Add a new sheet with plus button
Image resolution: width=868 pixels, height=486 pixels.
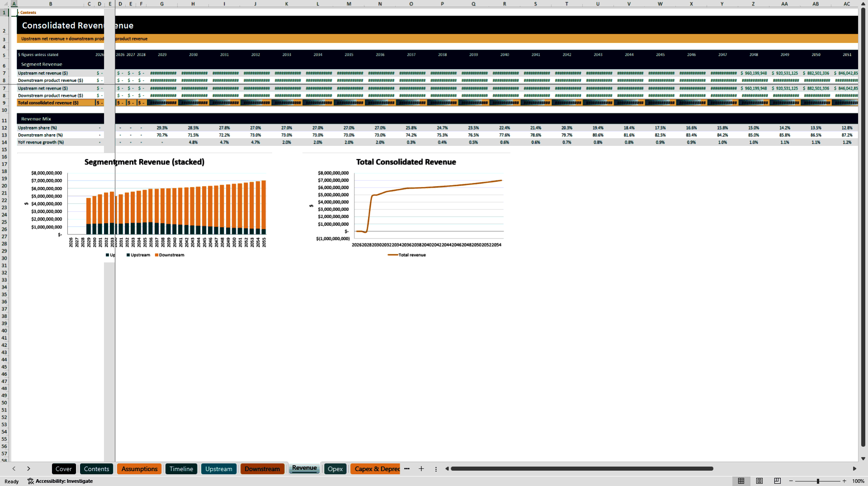[x=421, y=469]
